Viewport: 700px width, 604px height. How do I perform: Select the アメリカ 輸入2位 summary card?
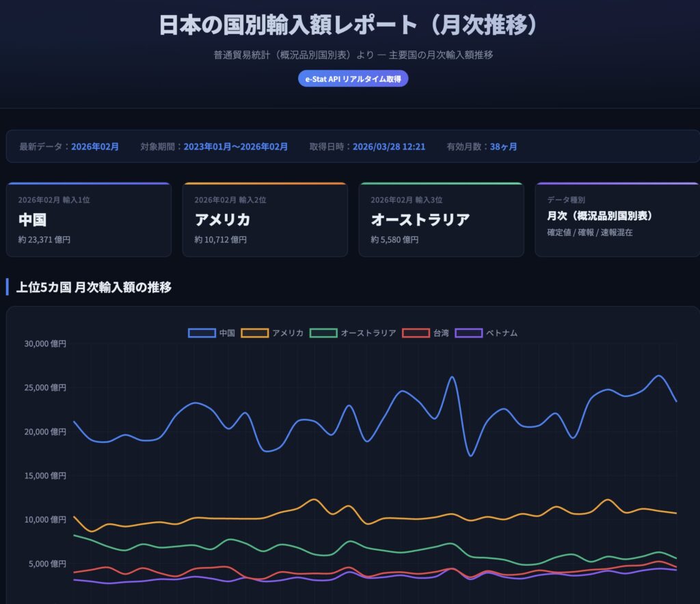tap(265, 220)
